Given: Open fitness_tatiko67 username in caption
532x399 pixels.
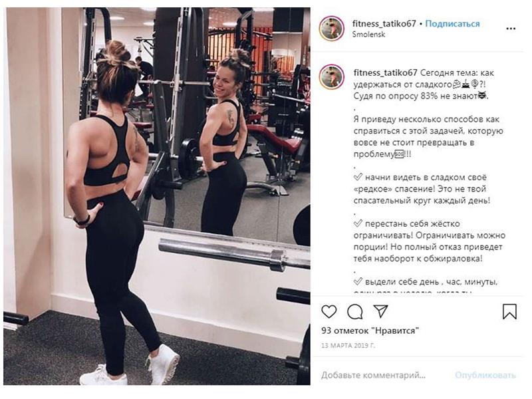Looking at the screenshot, I should click(386, 72).
